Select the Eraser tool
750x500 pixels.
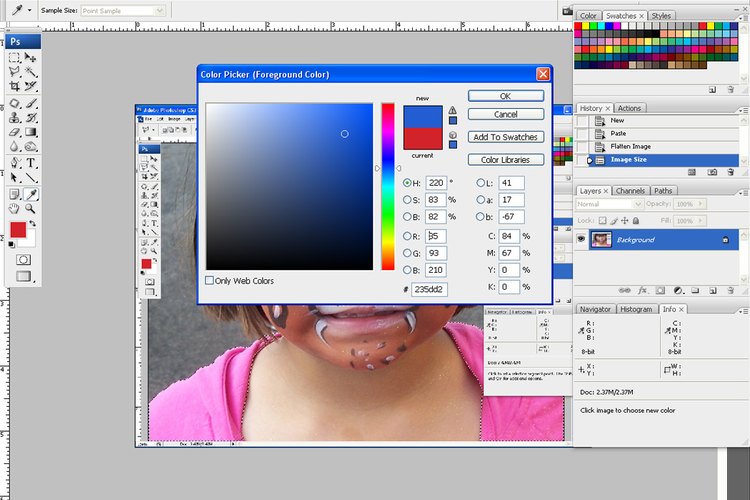(x=14, y=132)
